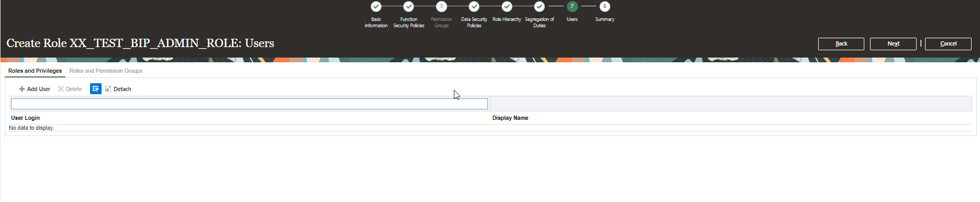Click the Summary step label
This screenshot has height=202, width=980.
605,19
